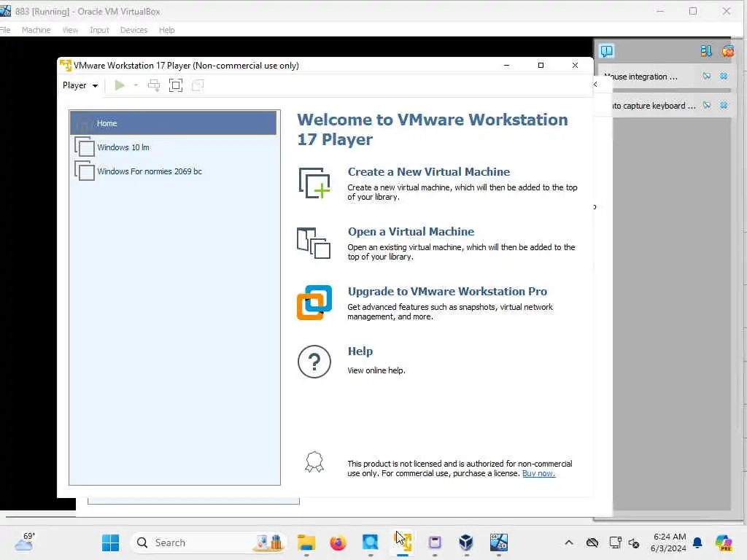The height and width of the screenshot is (560, 747).
Task: Click the running VirtualBox VM taskbar icon
Action: [499, 542]
